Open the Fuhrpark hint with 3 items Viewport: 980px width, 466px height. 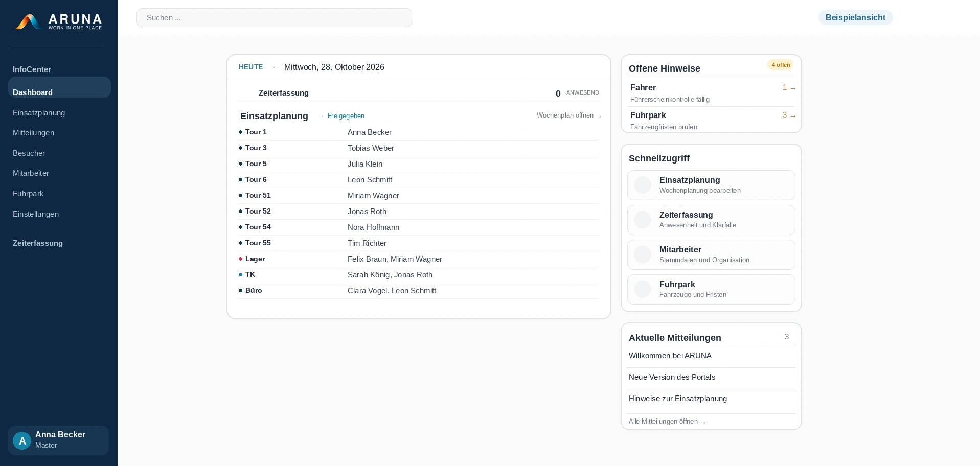pos(711,120)
